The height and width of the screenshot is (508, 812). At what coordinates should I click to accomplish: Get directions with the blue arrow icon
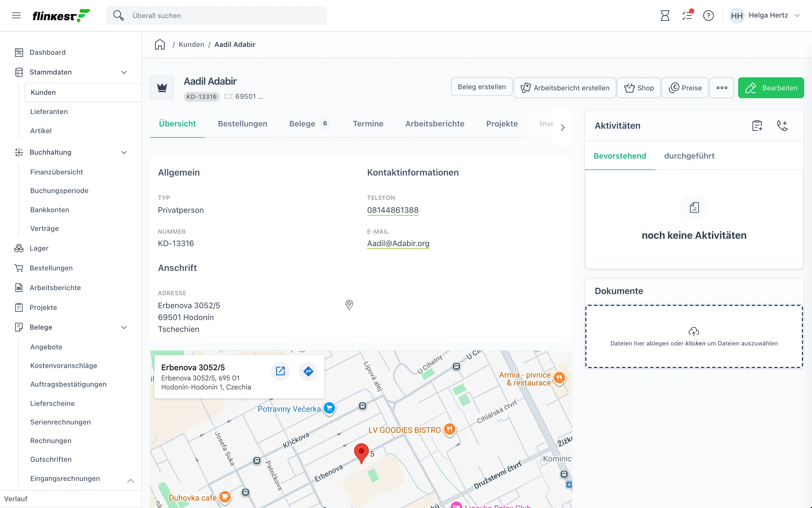(308, 371)
